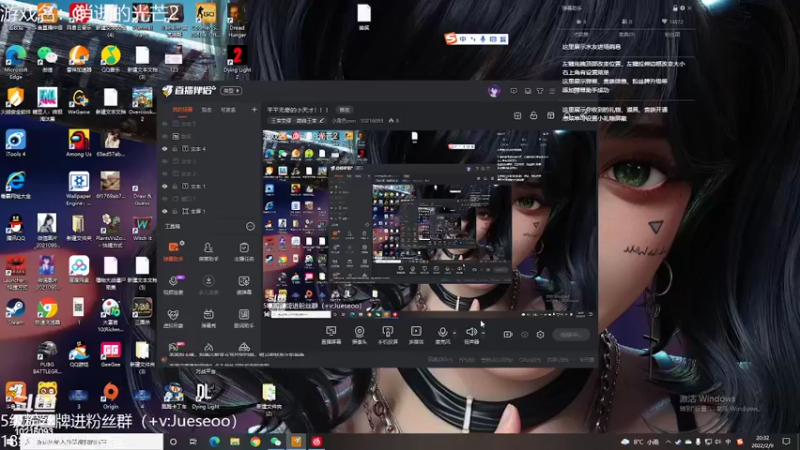The image size is (800, 450).
Task: Show the hidden 文本 2 layer
Action: [165, 174]
